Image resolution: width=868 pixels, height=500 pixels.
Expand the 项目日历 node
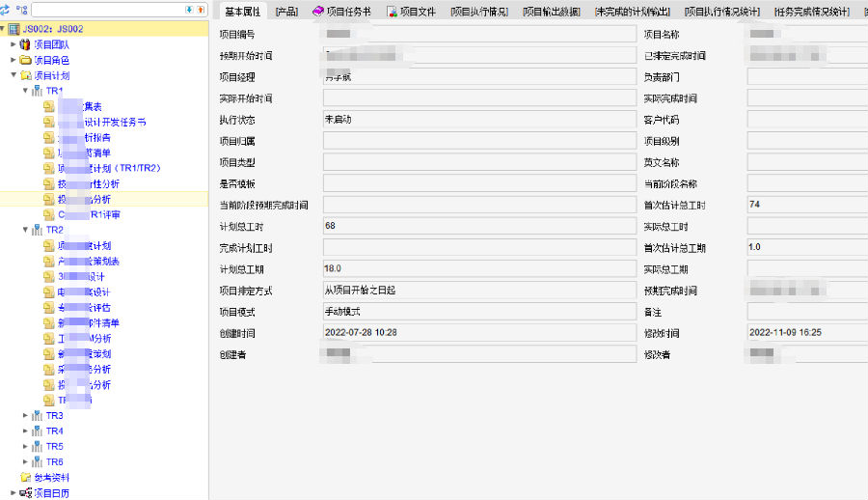14,492
